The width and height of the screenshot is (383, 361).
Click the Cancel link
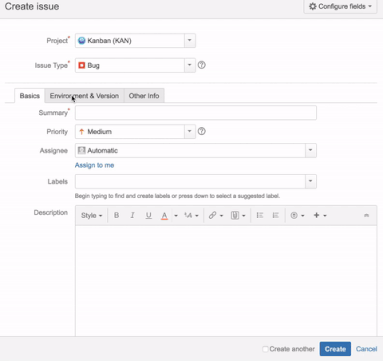[x=366, y=349]
